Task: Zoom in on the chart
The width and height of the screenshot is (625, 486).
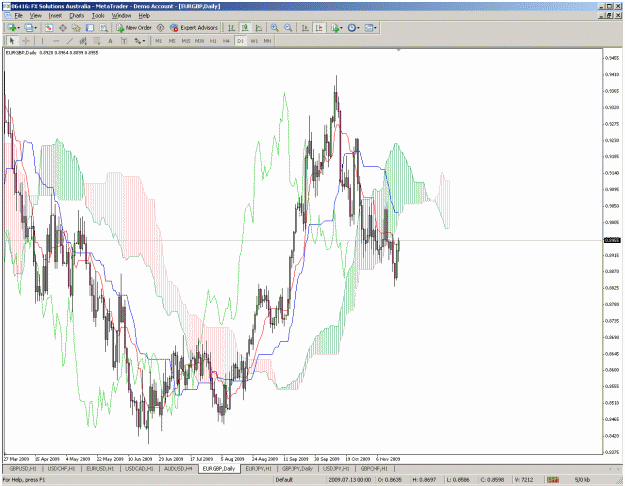Action: pos(274,28)
